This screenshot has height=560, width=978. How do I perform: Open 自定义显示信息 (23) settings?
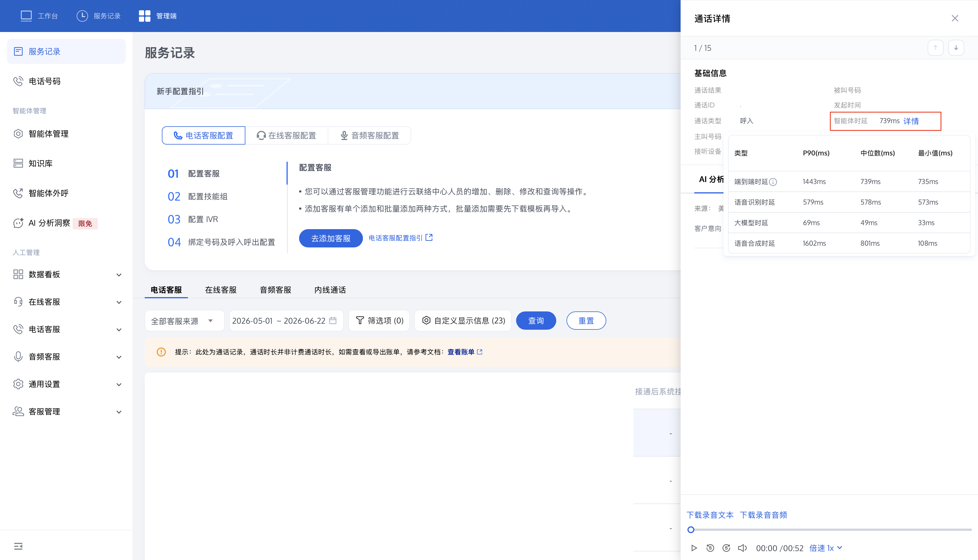point(463,321)
